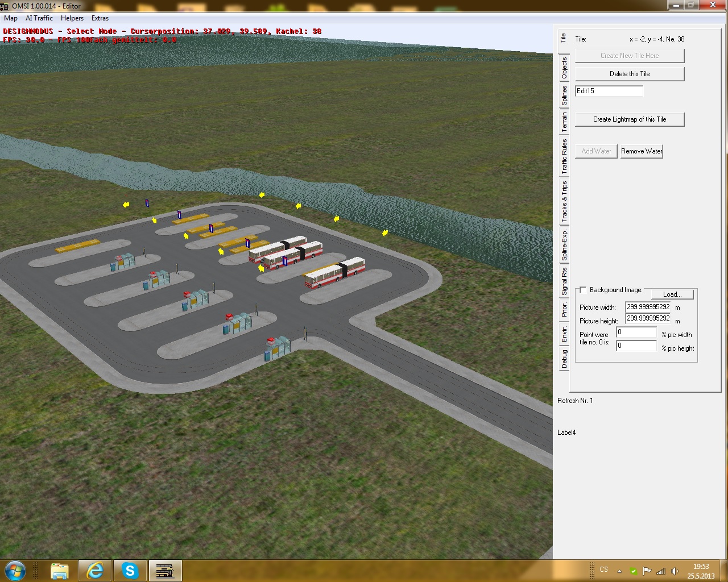
Task: Open Skype from the taskbar
Action: [x=130, y=570]
